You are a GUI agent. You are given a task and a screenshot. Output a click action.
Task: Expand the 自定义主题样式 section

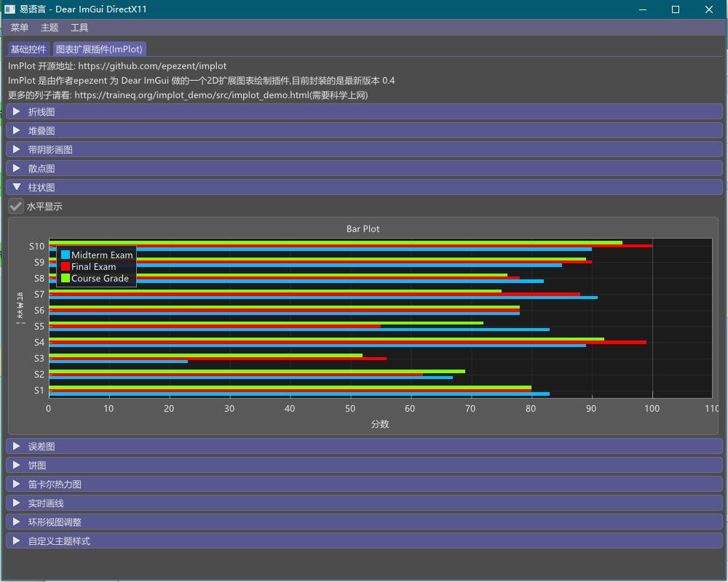click(364, 541)
